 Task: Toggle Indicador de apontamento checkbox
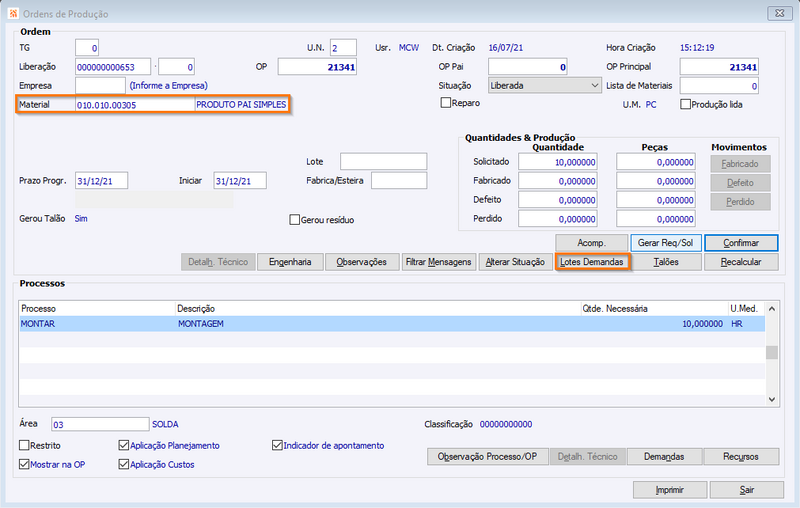tap(277, 445)
